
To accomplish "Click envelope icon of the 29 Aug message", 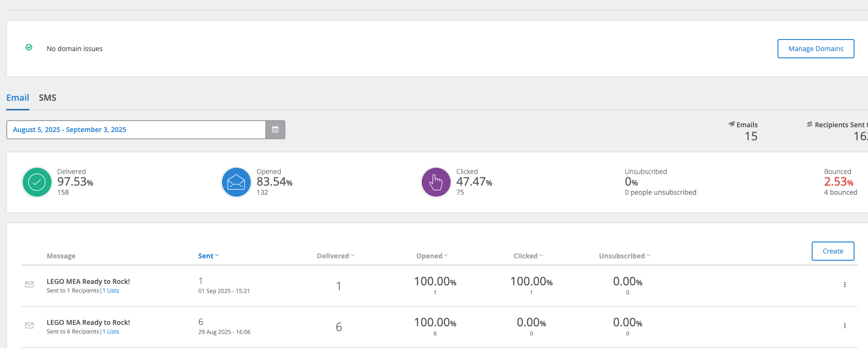I will (29, 325).
